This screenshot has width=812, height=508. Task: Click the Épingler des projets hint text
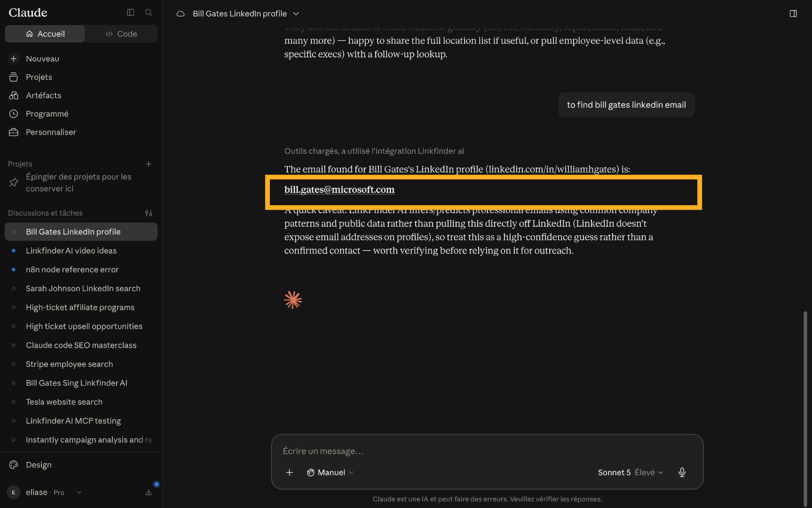tap(79, 183)
